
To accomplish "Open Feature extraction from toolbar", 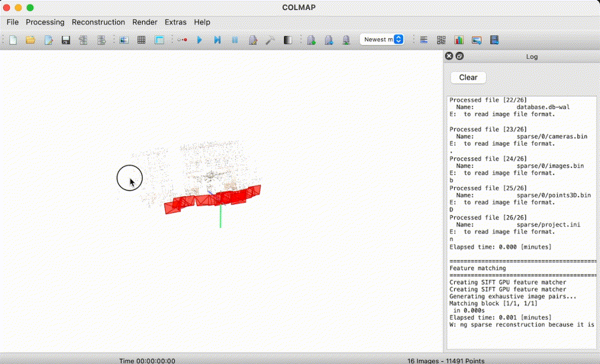I will (124, 40).
